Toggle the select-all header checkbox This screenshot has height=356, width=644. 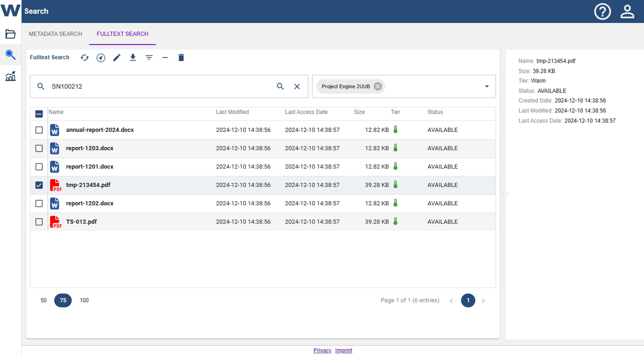pyautogui.click(x=39, y=114)
